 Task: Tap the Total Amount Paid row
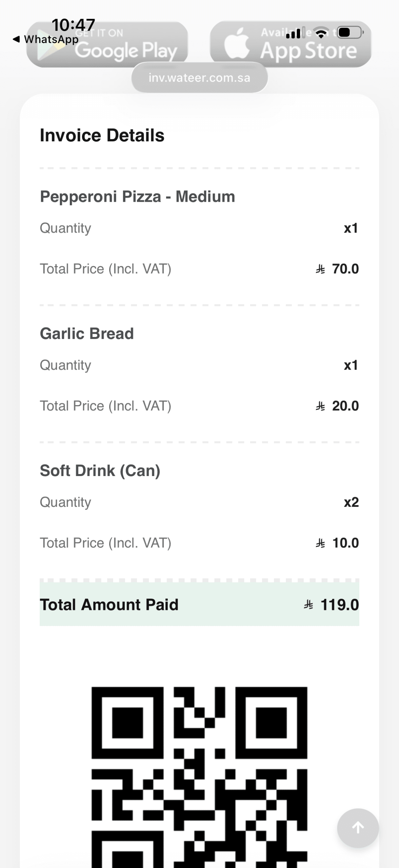pos(199,605)
